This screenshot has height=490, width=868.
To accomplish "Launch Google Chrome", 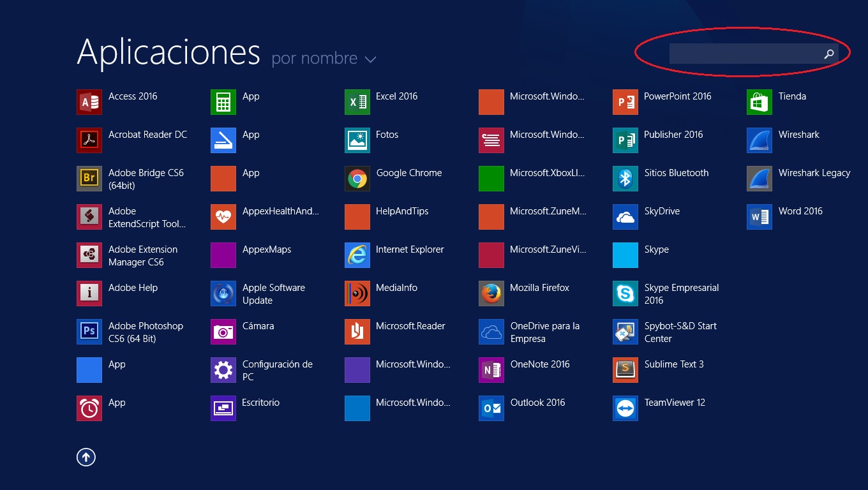I will [357, 179].
